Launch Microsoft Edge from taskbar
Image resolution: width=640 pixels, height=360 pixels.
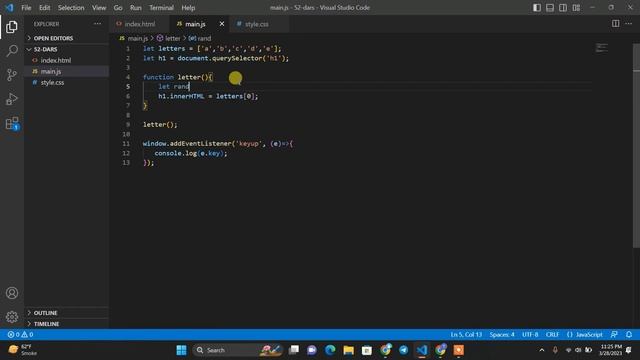click(x=330, y=350)
